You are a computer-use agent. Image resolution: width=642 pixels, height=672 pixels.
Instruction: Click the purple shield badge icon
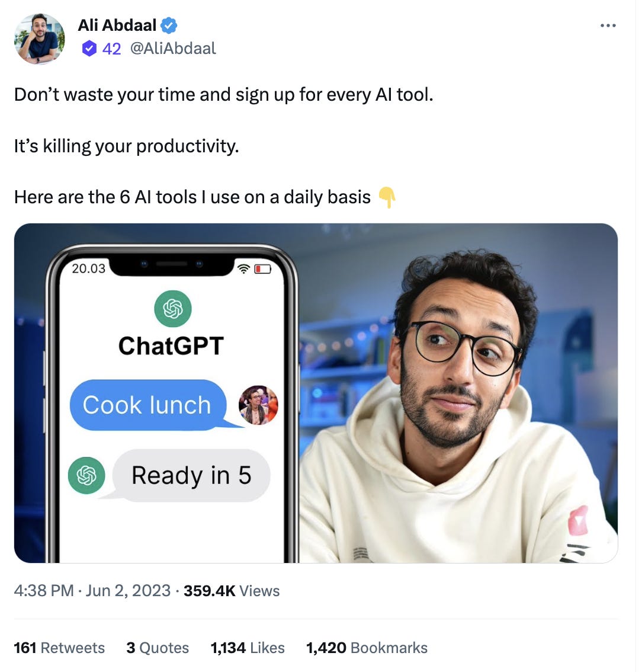pyautogui.click(x=89, y=49)
